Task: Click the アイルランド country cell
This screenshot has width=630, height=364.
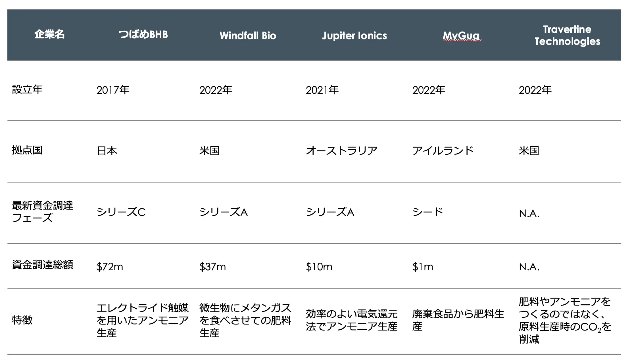Action: pyautogui.click(x=443, y=150)
